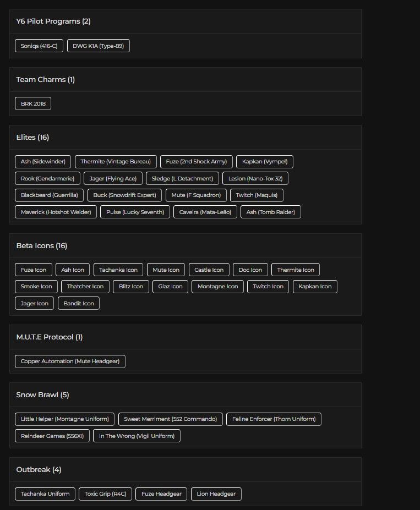Select the Tachanka Uniform tag

pyautogui.click(x=45, y=493)
